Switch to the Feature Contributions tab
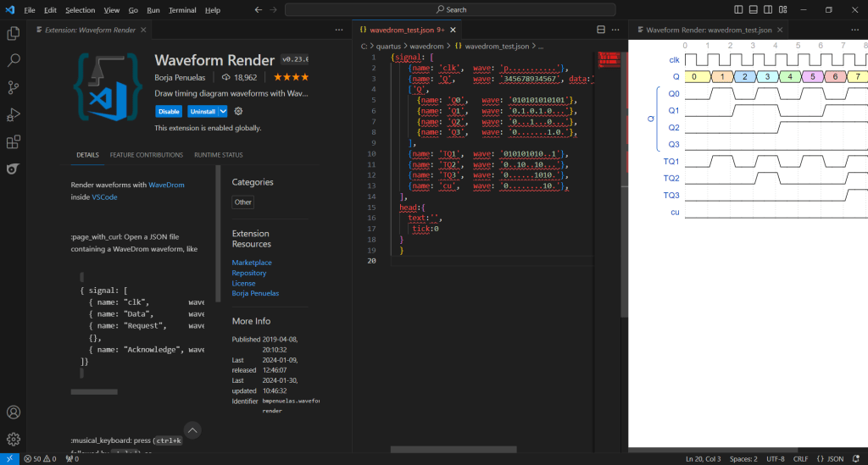 pyautogui.click(x=146, y=155)
